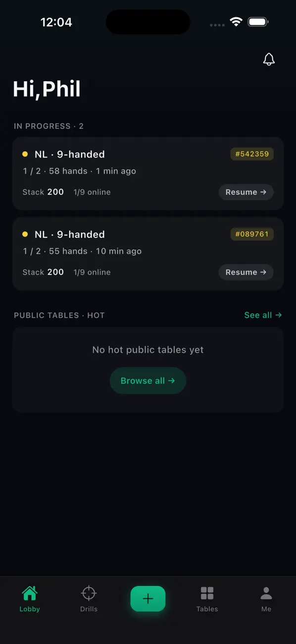Image resolution: width=296 pixels, height=644 pixels.
Task: Open the Drills crosshair icon
Action: [x=89, y=592]
